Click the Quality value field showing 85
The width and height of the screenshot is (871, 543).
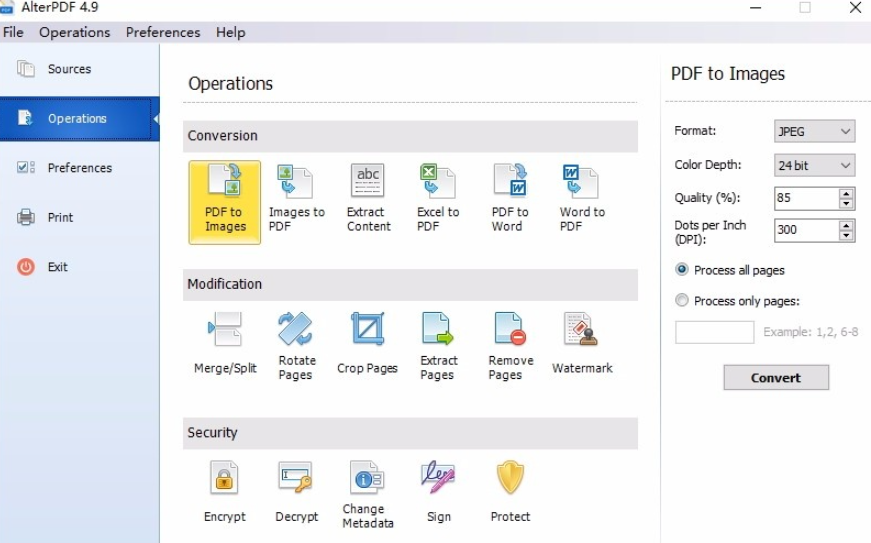click(807, 198)
